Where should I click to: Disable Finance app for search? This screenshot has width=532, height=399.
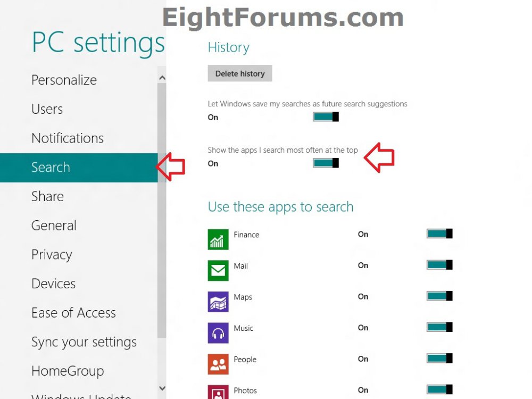pos(439,234)
